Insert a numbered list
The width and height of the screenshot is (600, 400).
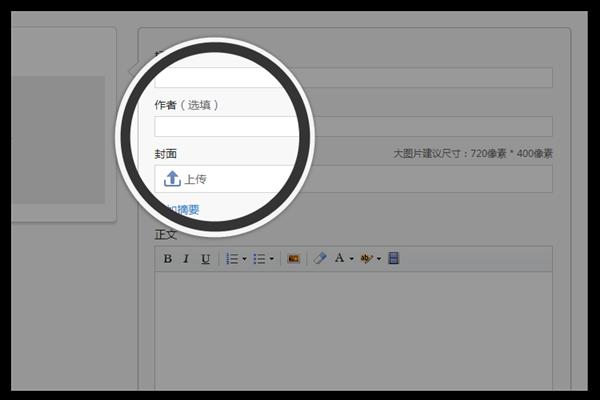tap(231, 259)
